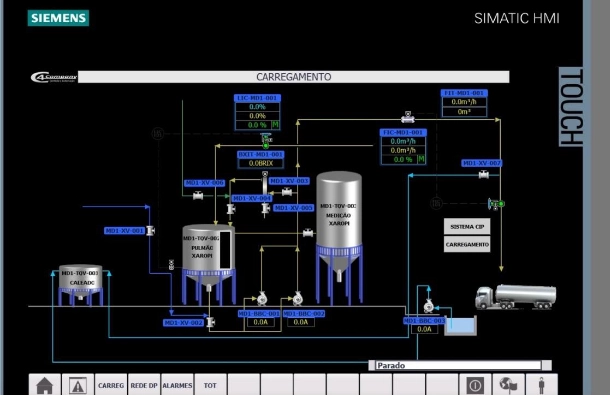Image resolution: width=610 pixels, height=395 pixels.
Task: Click the CIP pump MD1-BBC-003 symbol
Action: point(429,305)
